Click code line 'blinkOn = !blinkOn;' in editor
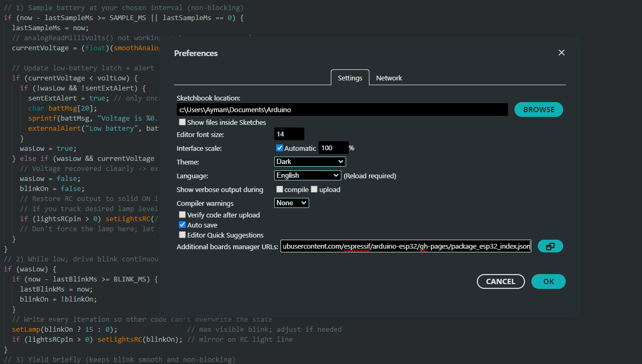 [58, 299]
